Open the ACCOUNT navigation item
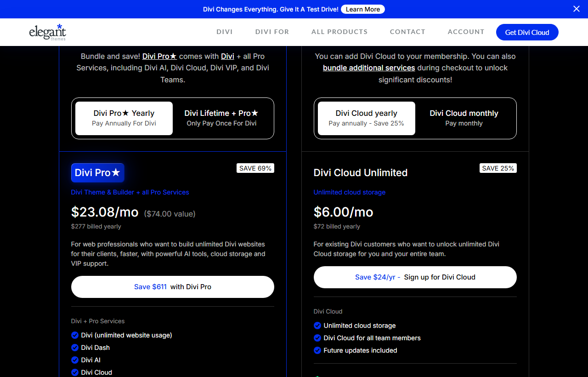Image resolution: width=588 pixels, height=377 pixels. point(466,32)
